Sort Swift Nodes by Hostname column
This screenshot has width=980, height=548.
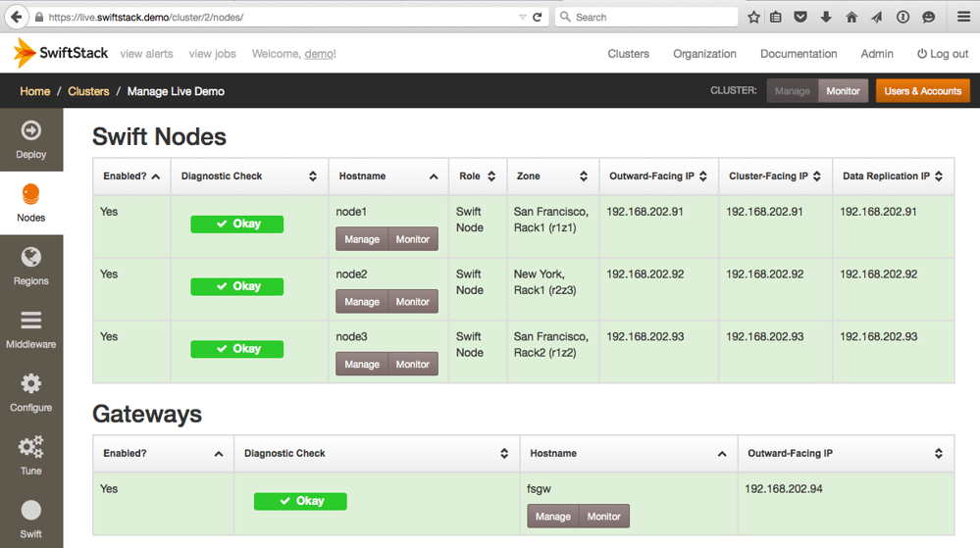pyautogui.click(x=388, y=176)
